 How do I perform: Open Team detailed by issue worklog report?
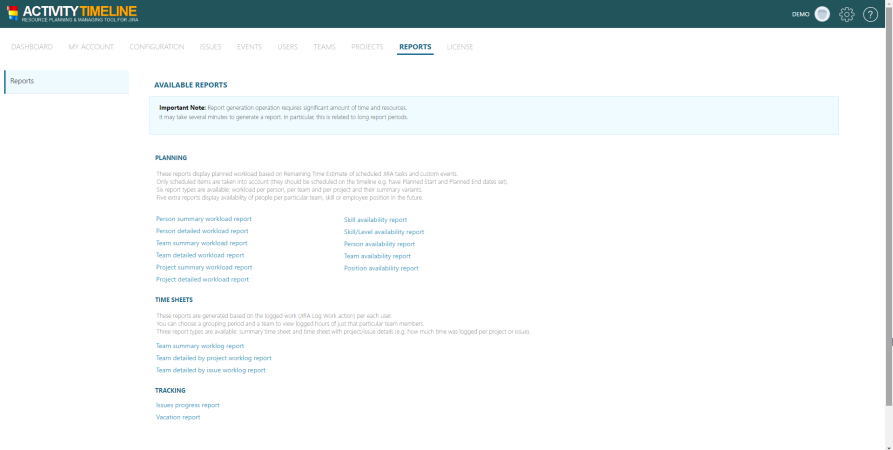click(210, 370)
